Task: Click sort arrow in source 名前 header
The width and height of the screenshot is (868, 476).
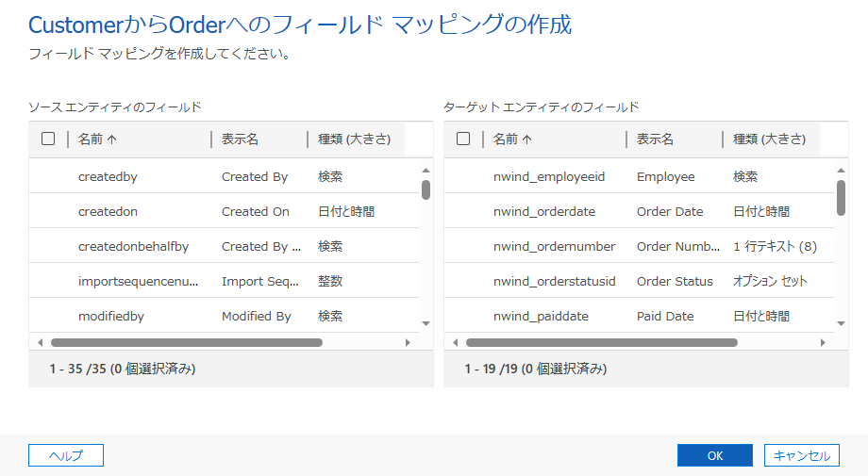Action: (112, 140)
